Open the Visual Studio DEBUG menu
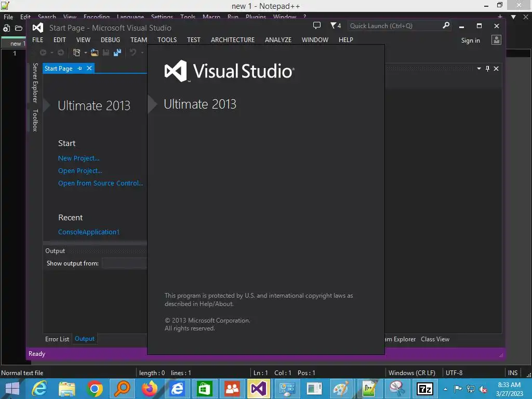 (110, 39)
